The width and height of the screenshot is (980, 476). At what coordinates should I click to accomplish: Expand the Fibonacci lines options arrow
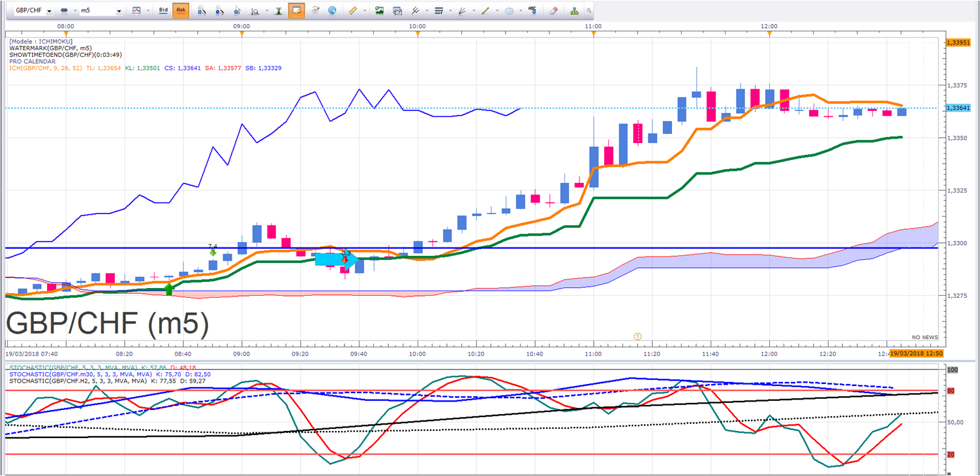[x=449, y=11]
